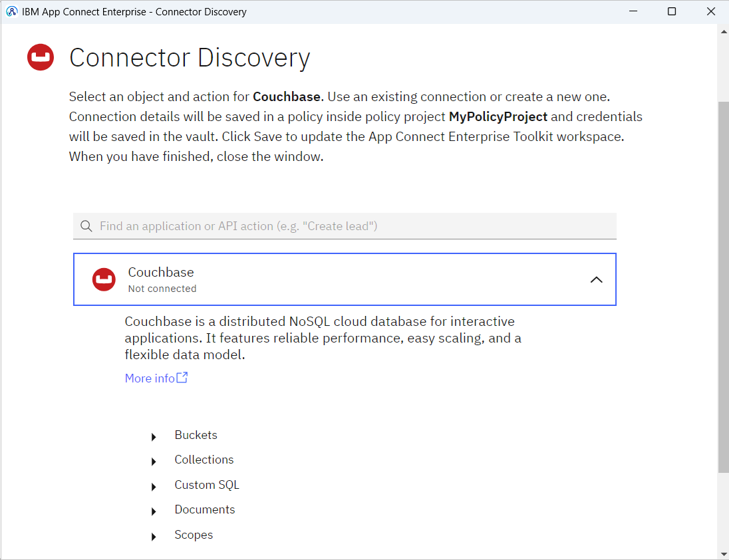Select the Collections object label
This screenshot has height=560, width=729.
204,460
